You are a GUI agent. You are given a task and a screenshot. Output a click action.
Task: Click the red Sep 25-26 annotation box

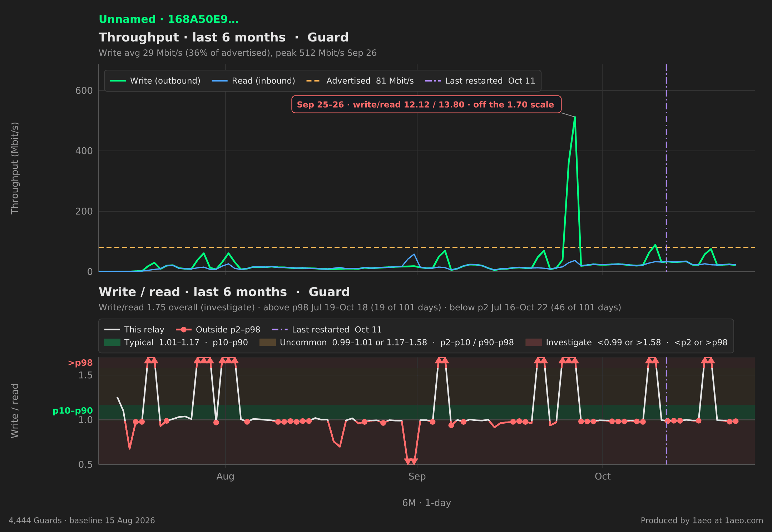[426, 104]
